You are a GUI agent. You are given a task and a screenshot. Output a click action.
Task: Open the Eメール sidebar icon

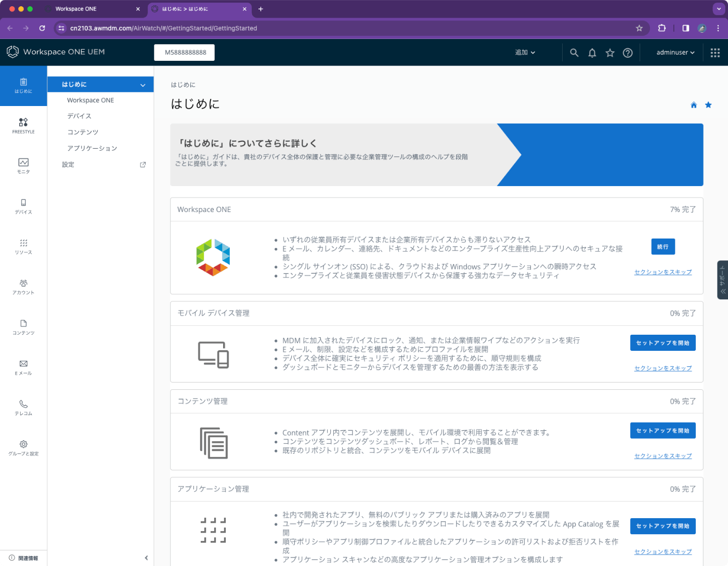pyautogui.click(x=23, y=367)
